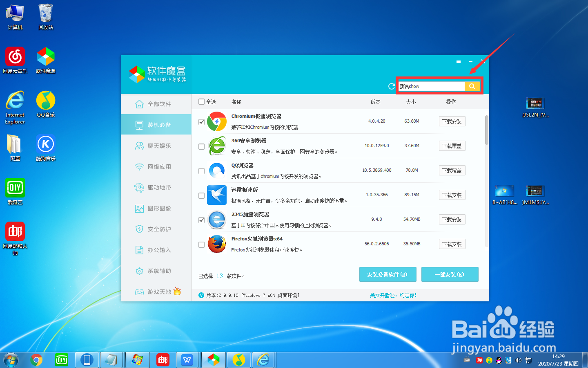The width and height of the screenshot is (588, 368).
Task: Click 下载安装 for 2345加速浏览器
Action: [452, 220]
